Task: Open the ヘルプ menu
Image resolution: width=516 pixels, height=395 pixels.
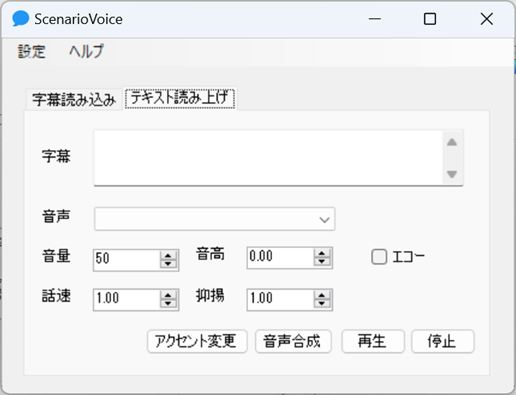Action: coord(86,52)
